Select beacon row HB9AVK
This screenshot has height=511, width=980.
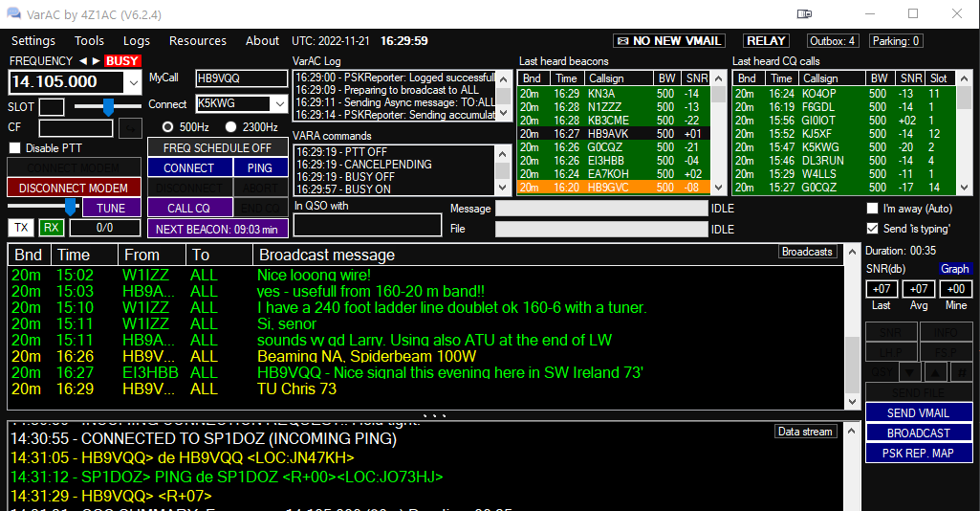coord(614,133)
